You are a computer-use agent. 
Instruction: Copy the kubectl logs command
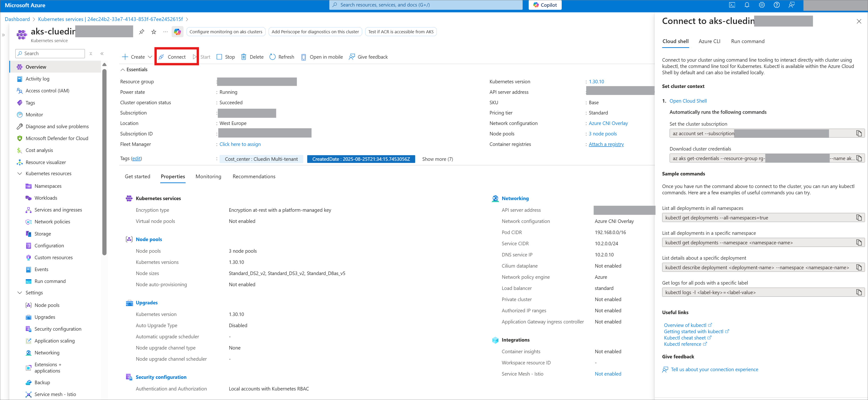tap(858, 292)
